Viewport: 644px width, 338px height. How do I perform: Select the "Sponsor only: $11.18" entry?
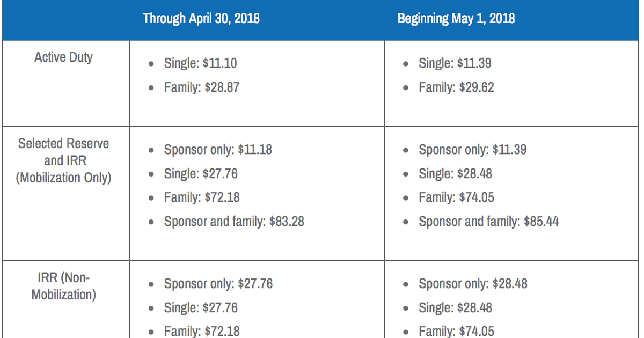[218, 150]
